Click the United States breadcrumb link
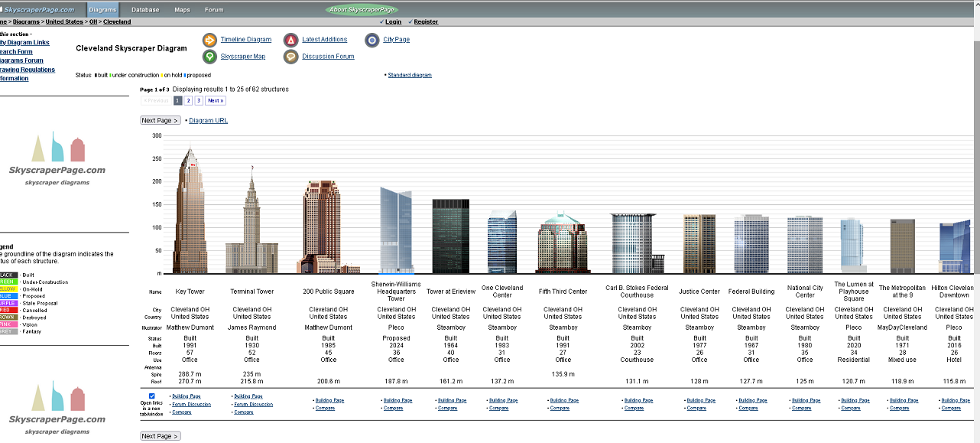Image resolution: width=980 pixels, height=443 pixels. [x=64, y=22]
